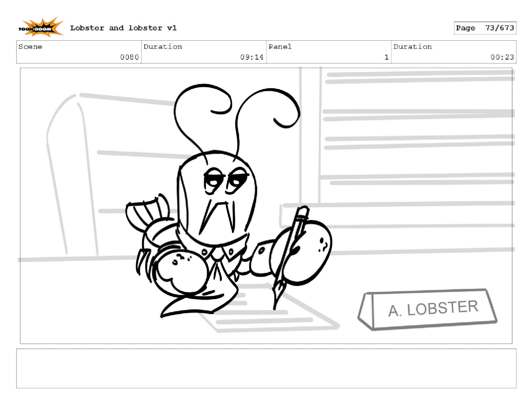Click the Toon Boom logo
The image size is (532, 412).
pos(41,27)
